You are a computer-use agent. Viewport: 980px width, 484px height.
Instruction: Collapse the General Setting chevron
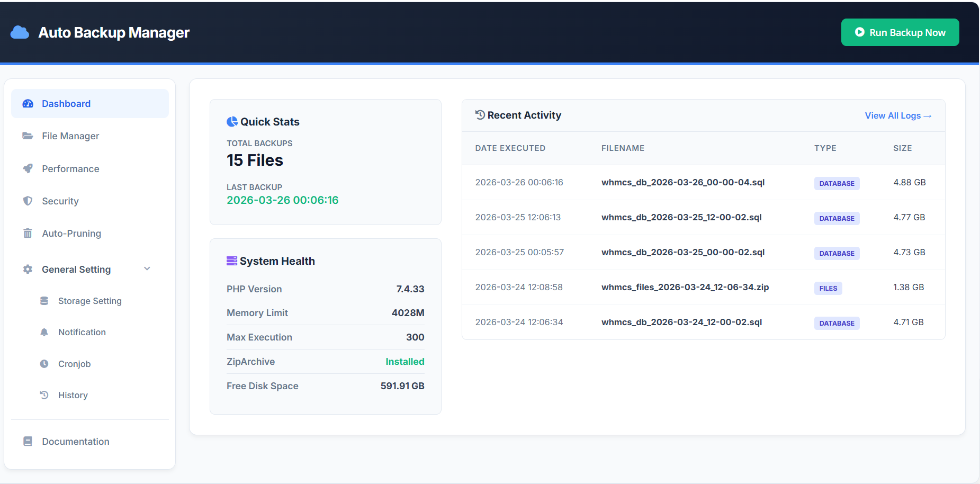click(147, 269)
